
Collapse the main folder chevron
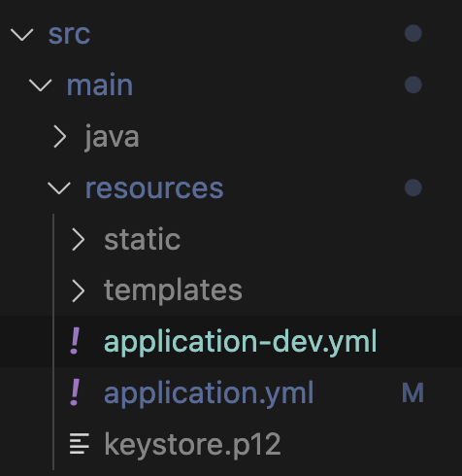coord(41,85)
